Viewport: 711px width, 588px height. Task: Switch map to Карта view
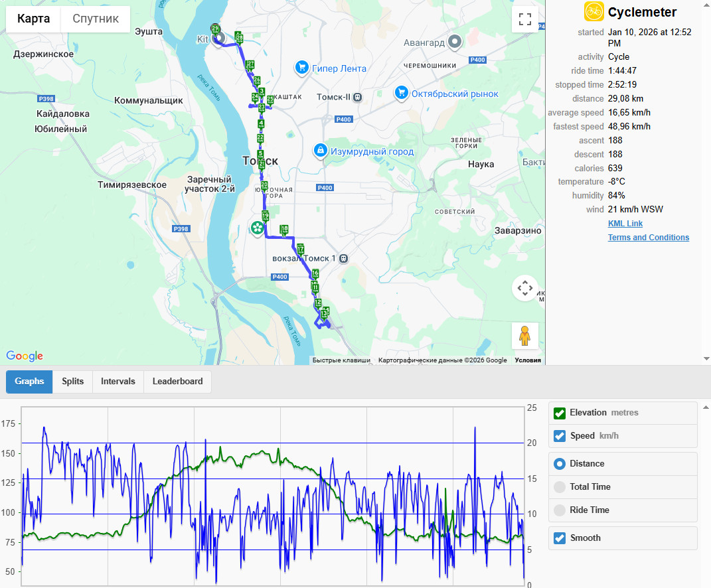33,19
